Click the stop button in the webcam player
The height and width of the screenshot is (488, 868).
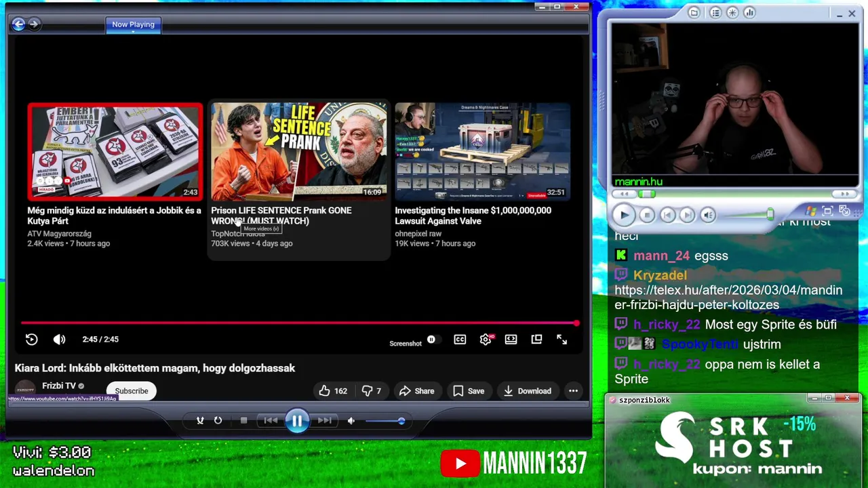point(647,215)
